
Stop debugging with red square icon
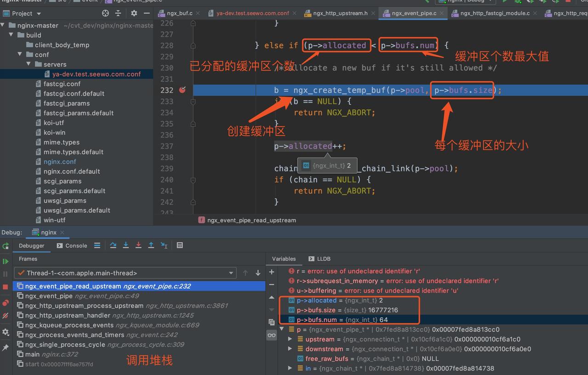coord(6,287)
